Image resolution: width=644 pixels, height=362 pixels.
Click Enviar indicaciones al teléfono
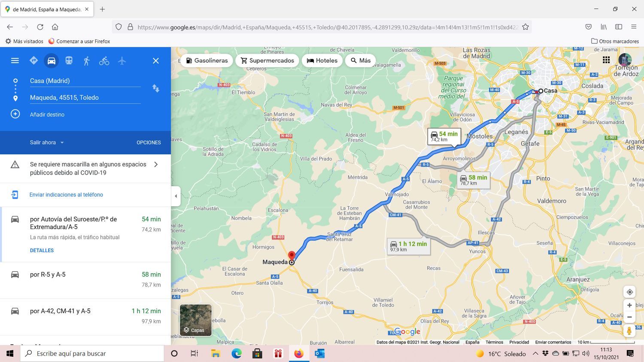(x=66, y=195)
